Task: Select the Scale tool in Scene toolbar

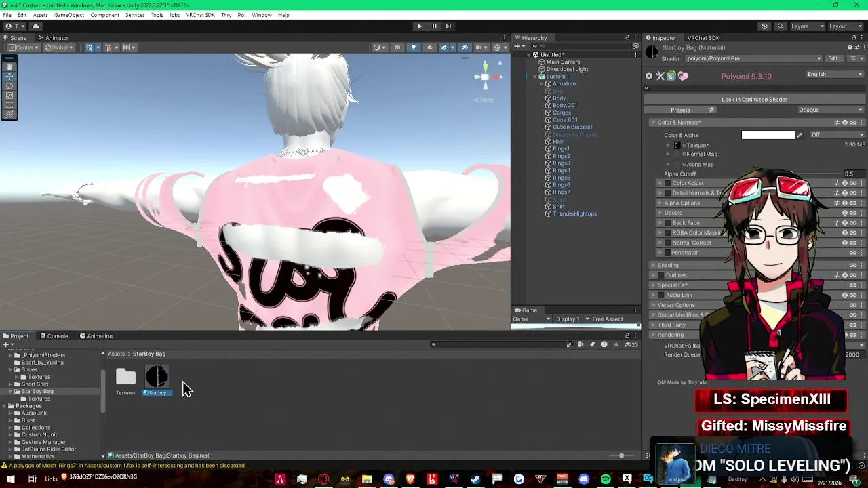Action: (x=9, y=96)
